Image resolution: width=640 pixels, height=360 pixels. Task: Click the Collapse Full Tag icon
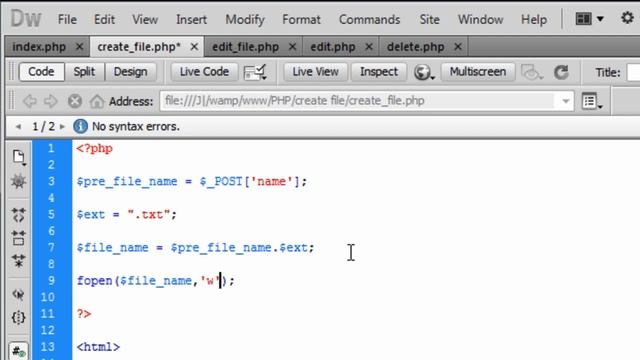click(18, 215)
